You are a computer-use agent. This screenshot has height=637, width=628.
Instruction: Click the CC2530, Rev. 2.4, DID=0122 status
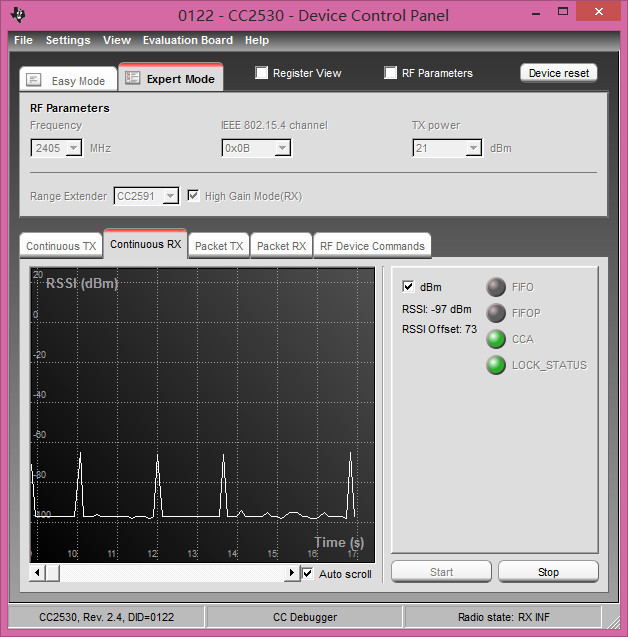click(106, 617)
